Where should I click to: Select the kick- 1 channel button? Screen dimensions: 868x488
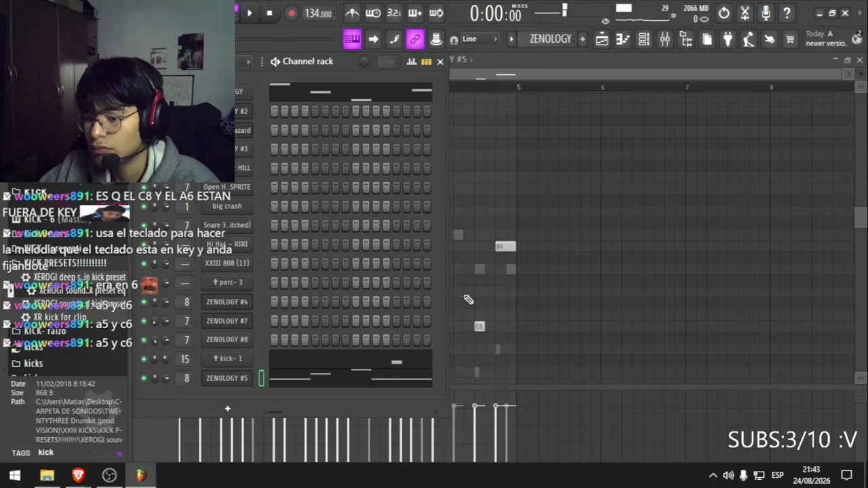click(x=227, y=359)
